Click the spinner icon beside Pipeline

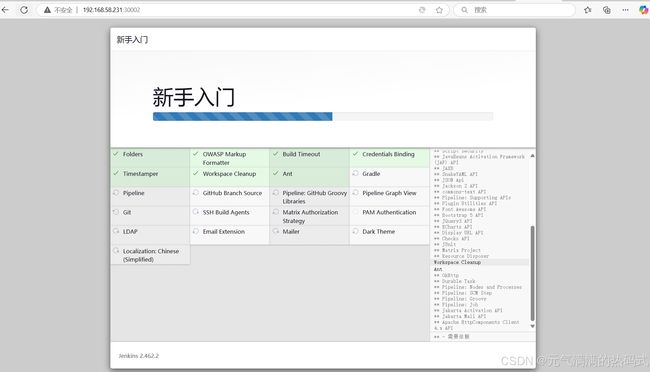[116, 193]
